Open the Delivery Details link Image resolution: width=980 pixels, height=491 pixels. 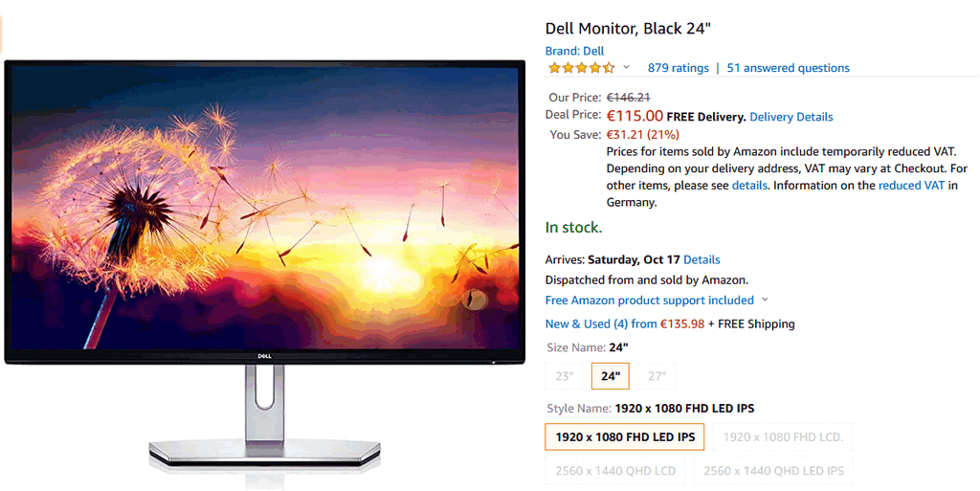791,117
